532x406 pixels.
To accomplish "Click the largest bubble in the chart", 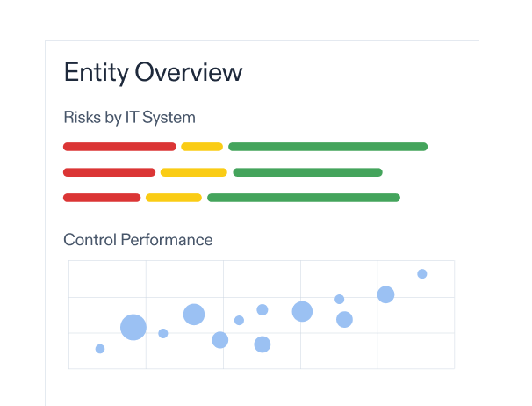I will (133, 327).
